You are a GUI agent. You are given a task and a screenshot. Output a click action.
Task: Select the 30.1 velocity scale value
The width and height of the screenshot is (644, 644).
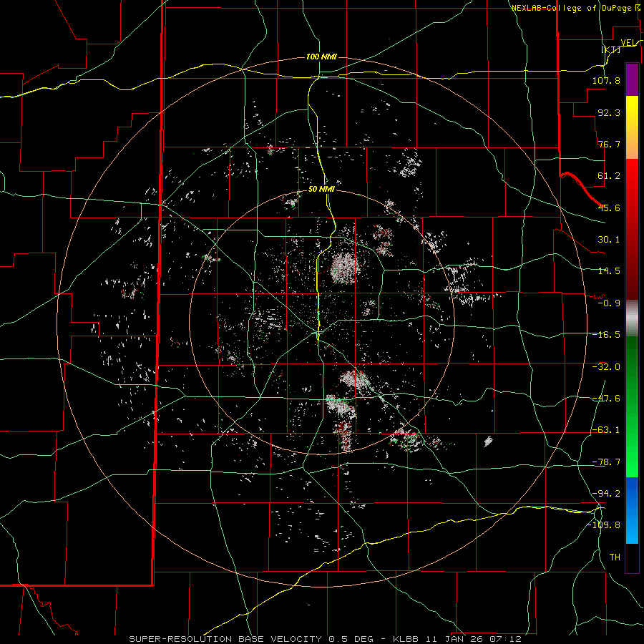point(609,240)
